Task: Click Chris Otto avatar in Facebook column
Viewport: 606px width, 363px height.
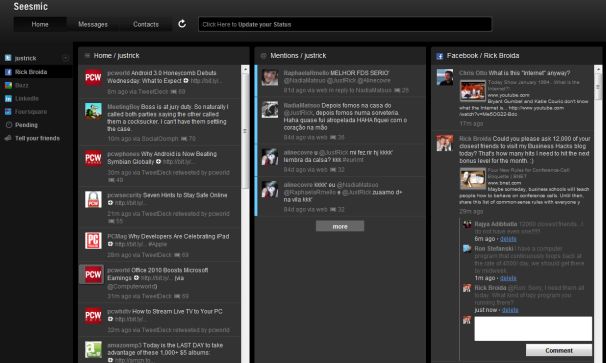Action: (x=445, y=77)
